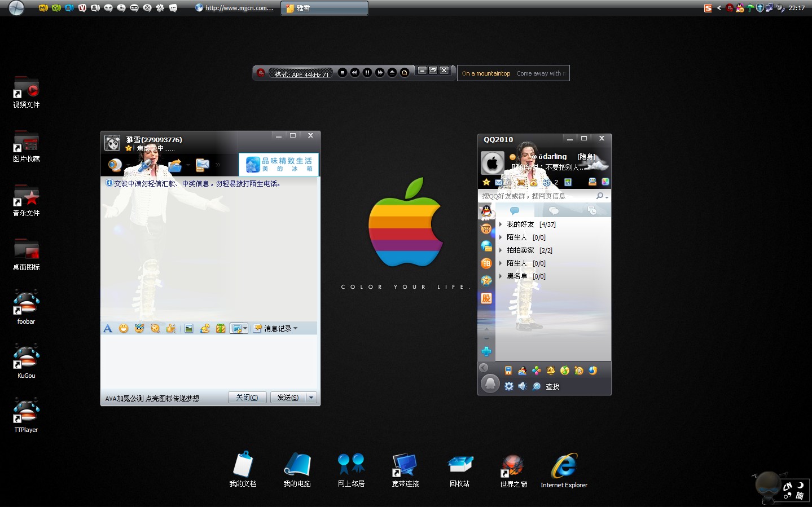This screenshot has height=507, width=812.
Task: Pause the music player
Action: [x=367, y=72]
